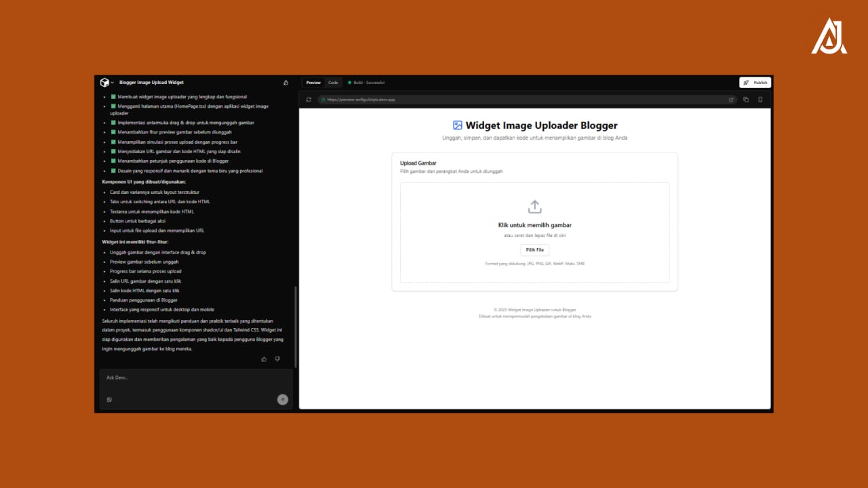Click the Pilih File button

point(534,250)
